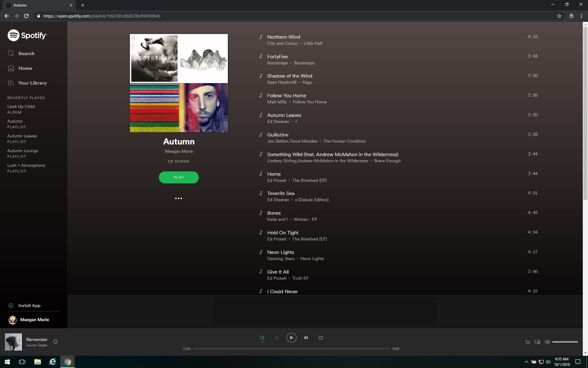Click music note icon beside FortyFive
Image resolution: width=588 pixels, height=368 pixels.
pyautogui.click(x=261, y=56)
